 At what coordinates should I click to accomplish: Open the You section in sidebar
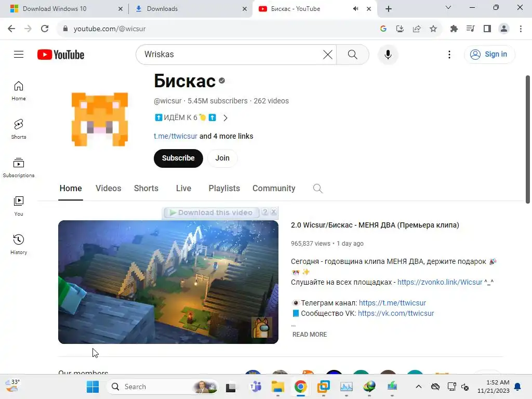19,206
